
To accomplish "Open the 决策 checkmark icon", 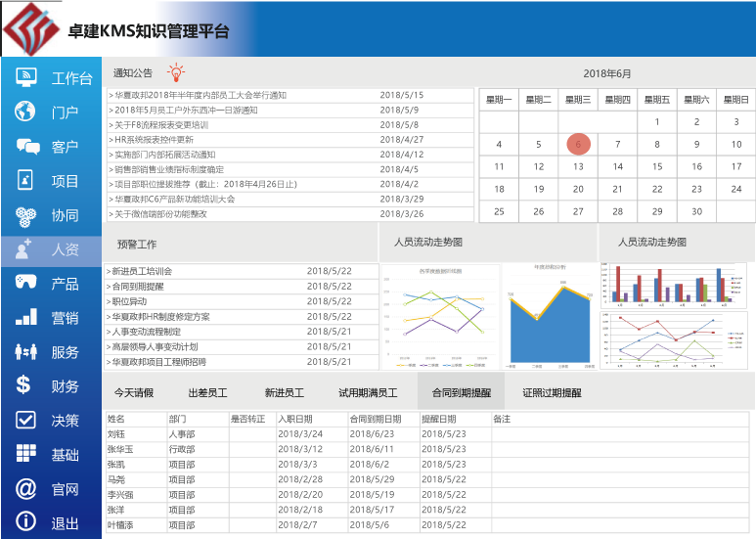I will click(x=26, y=421).
